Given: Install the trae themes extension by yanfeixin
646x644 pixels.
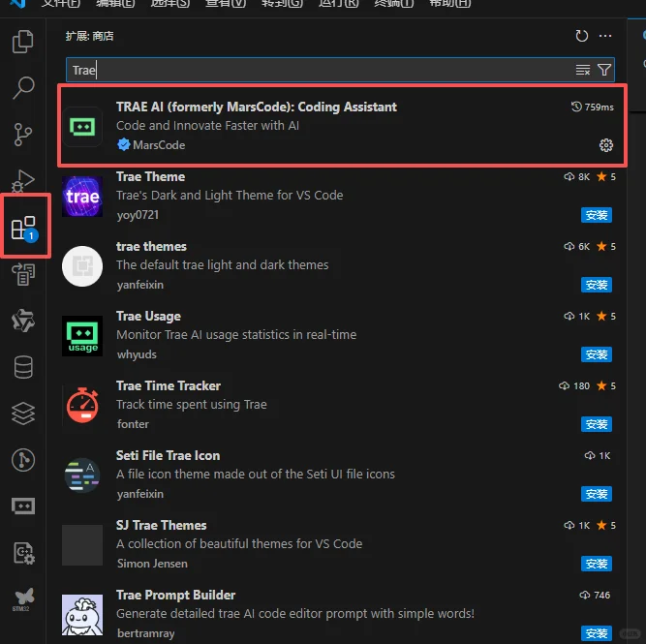Looking at the screenshot, I should 597,285.
